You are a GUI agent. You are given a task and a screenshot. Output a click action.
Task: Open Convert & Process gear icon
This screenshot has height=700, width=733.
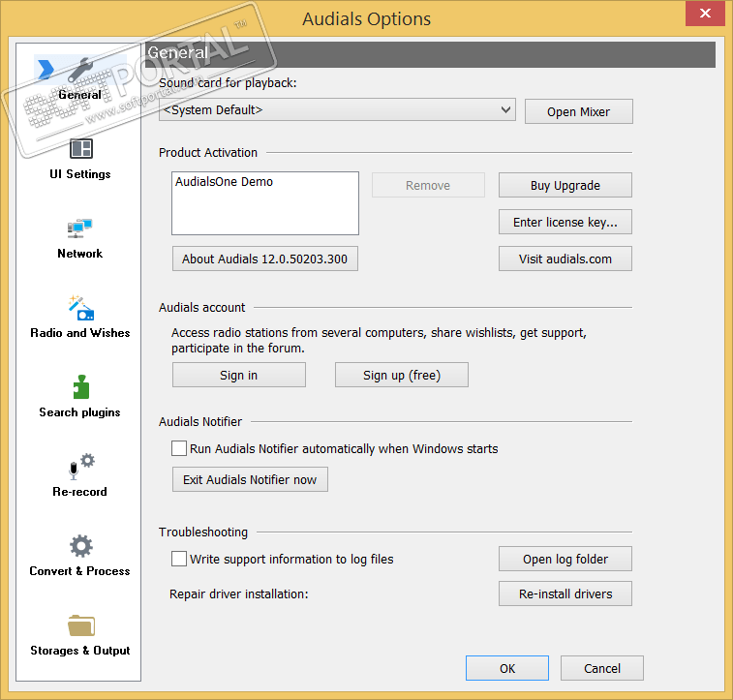pos(81,546)
